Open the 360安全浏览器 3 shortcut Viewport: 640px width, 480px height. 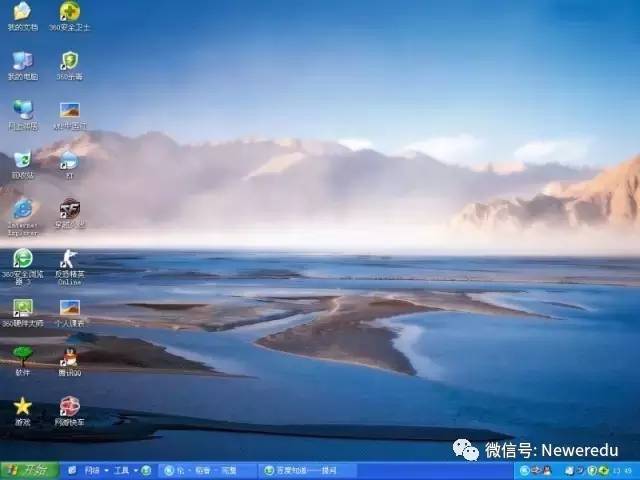tap(22, 267)
